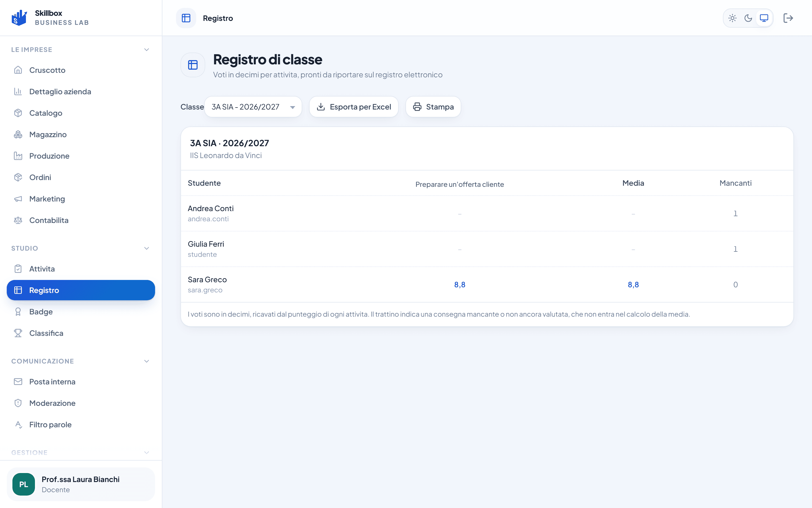
Task: Switch to light theme sun icon
Action: (732, 18)
